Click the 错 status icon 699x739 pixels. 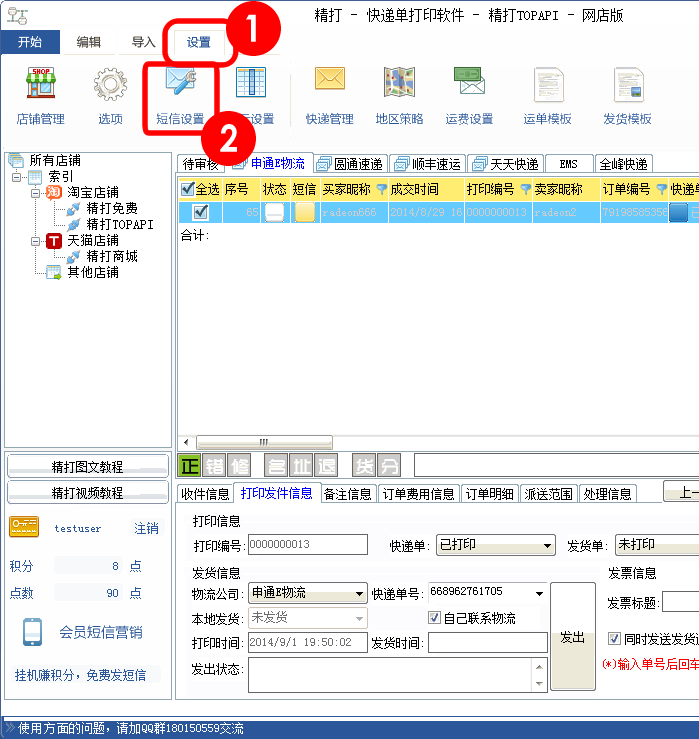(214, 466)
